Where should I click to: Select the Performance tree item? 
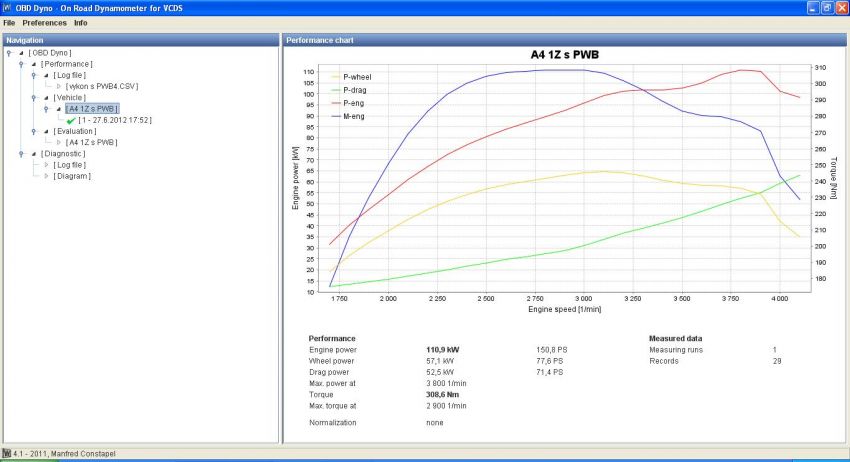tap(66, 64)
